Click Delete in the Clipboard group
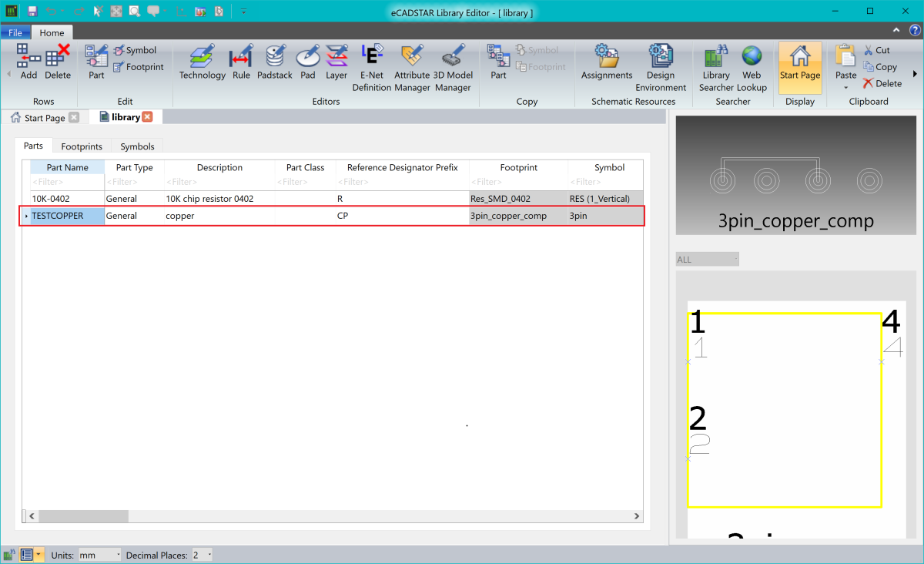This screenshot has height=564, width=924. [x=882, y=83]
